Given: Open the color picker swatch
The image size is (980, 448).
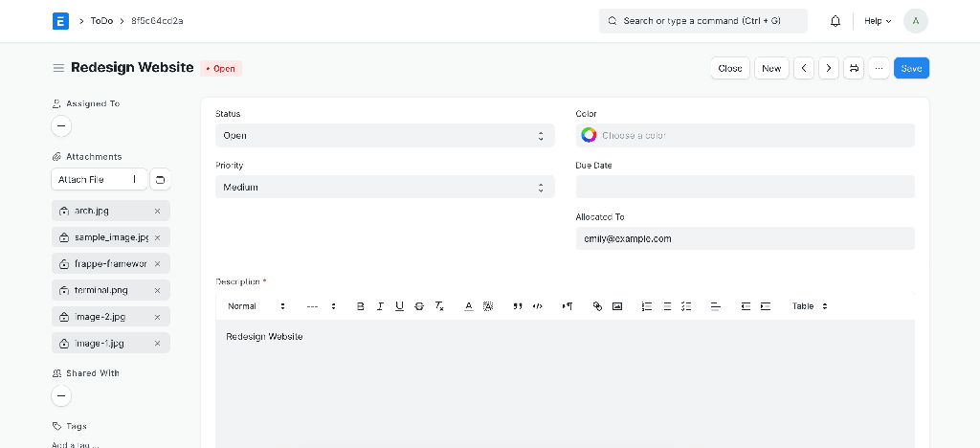Looking at the screenshot, I should (590, 136).
